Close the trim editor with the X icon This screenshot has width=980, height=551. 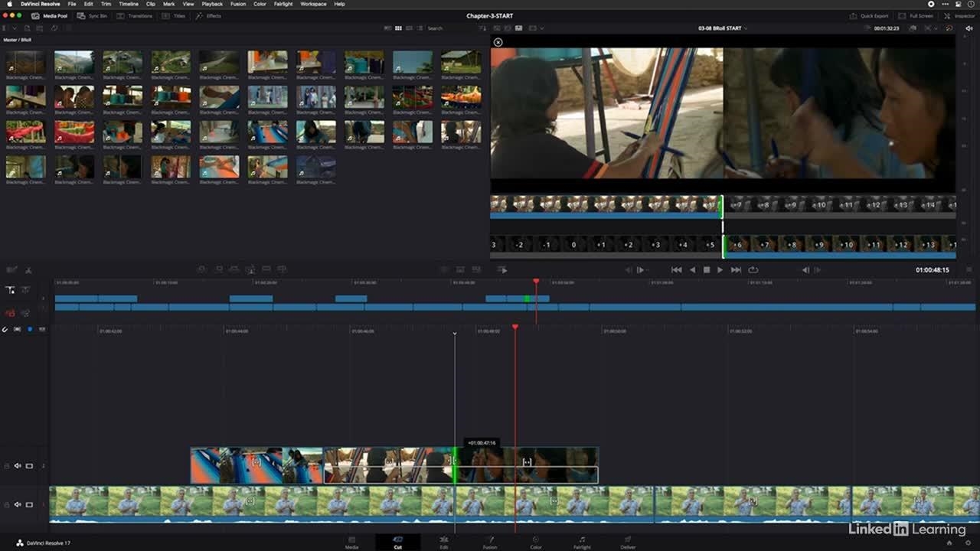click(498, 43)
